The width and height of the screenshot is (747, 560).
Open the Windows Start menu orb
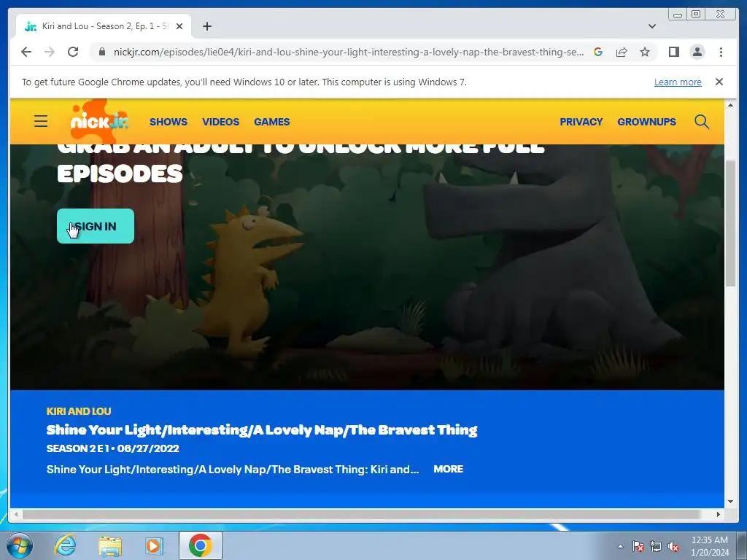pyautogui.click(x=20, y=545)
